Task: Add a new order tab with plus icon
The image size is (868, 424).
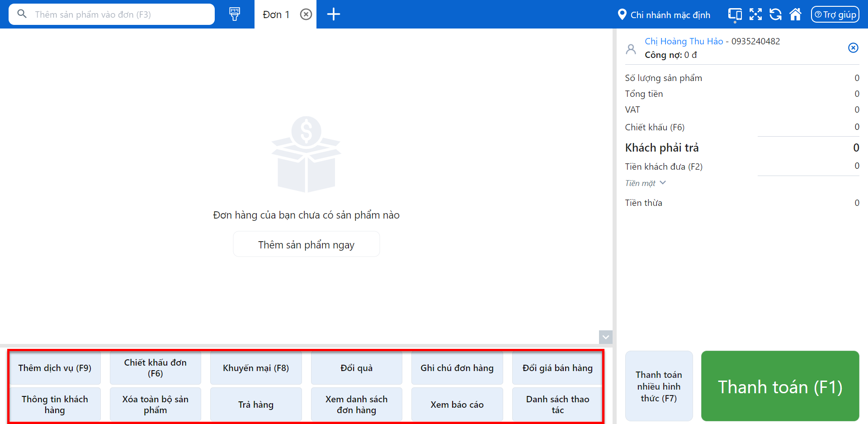Action: click(334, 14)
